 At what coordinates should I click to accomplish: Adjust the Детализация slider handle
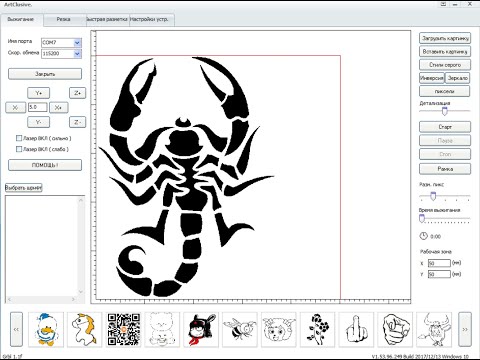pyautogui.click(x=444, y=112)
